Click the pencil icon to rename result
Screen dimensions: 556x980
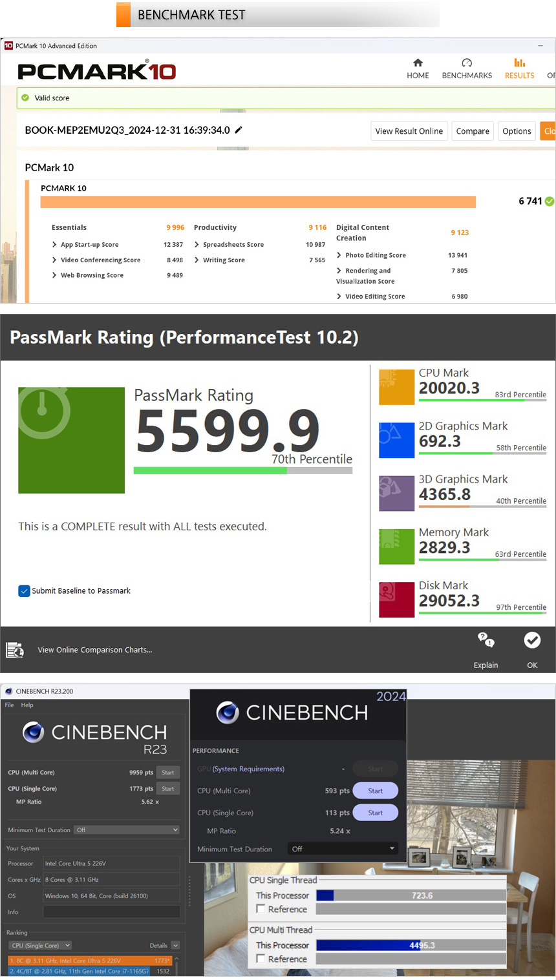(239, 130)
